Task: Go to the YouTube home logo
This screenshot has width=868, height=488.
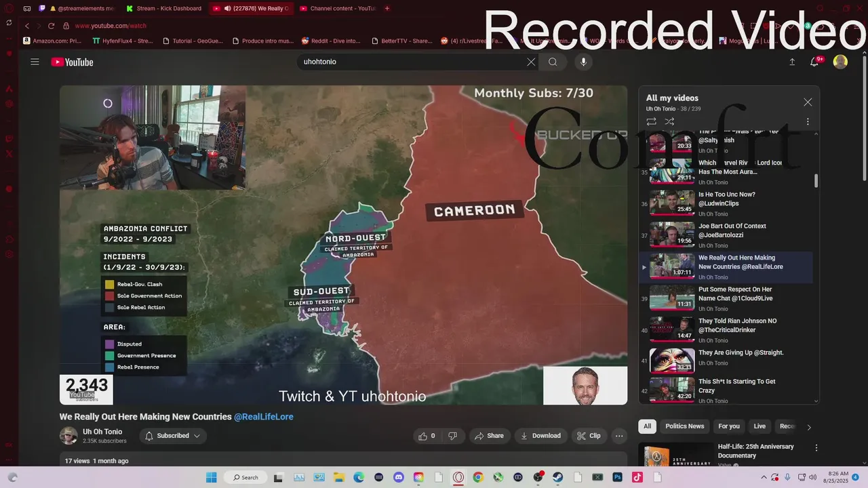Action: point(72,62)
